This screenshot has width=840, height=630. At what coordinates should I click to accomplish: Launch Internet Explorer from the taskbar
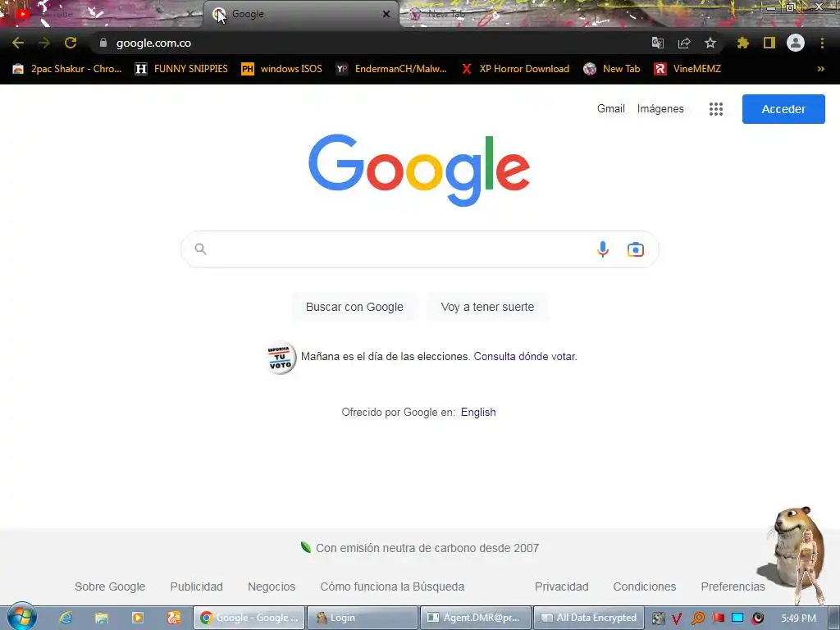pyautogui.click(x=66, y=618)
